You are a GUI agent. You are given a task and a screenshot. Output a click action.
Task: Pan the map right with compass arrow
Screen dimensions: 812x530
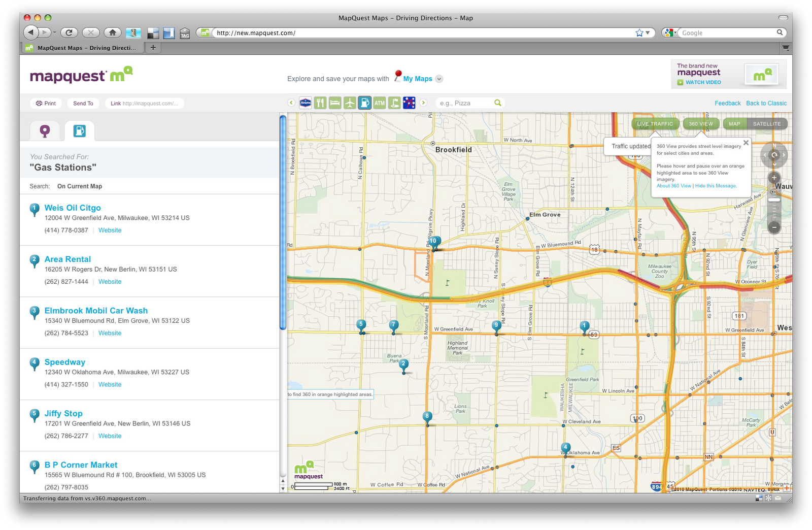(x=784, y=155)
